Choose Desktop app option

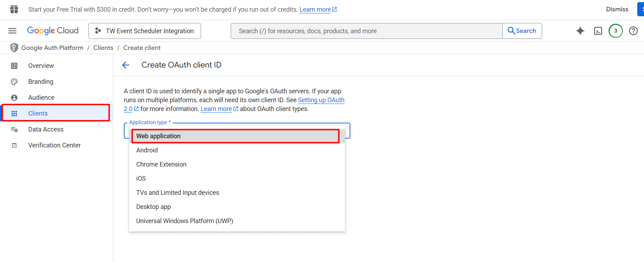237,207
